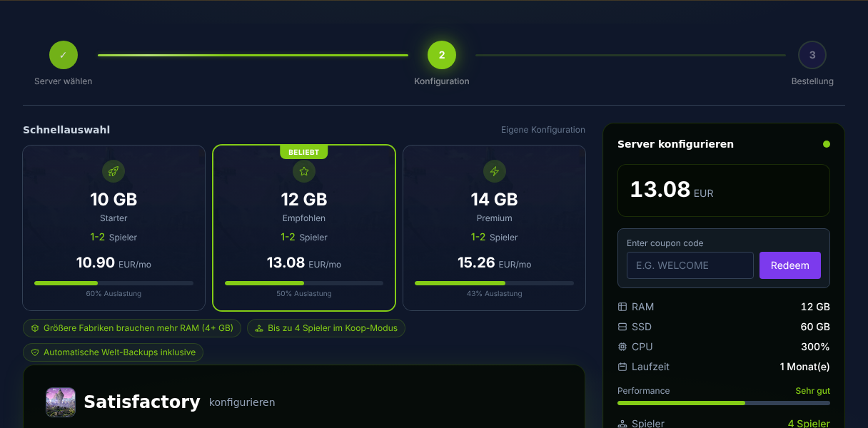
Task: Click the Premium 43% Auslastung bar
Action: pyautogui.click(x=495, y=283)
